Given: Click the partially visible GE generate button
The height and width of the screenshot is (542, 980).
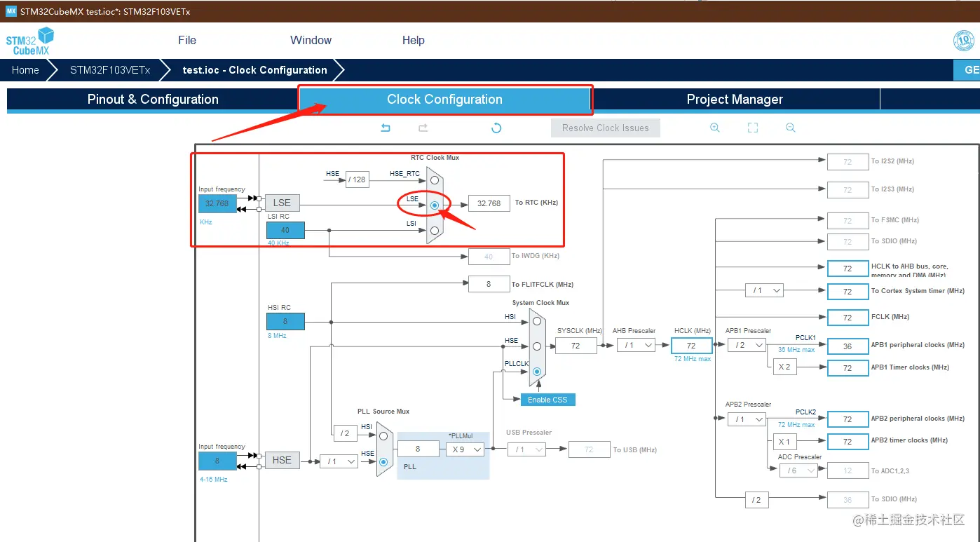Looking at the screenshot, I should pos(967,70).
